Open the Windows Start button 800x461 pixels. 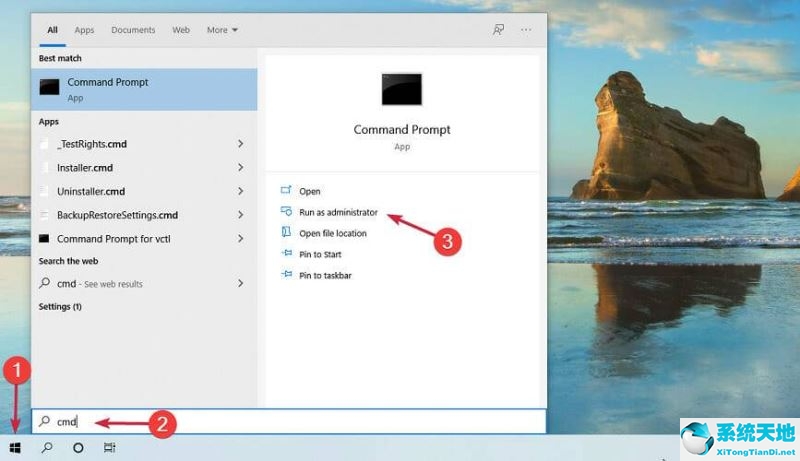[15, 448]
